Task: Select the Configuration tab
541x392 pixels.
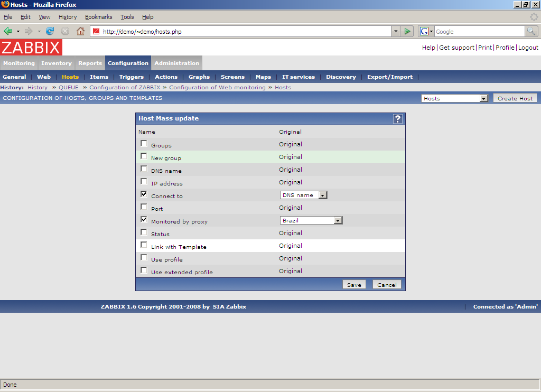Action: [x=128, y=63]
